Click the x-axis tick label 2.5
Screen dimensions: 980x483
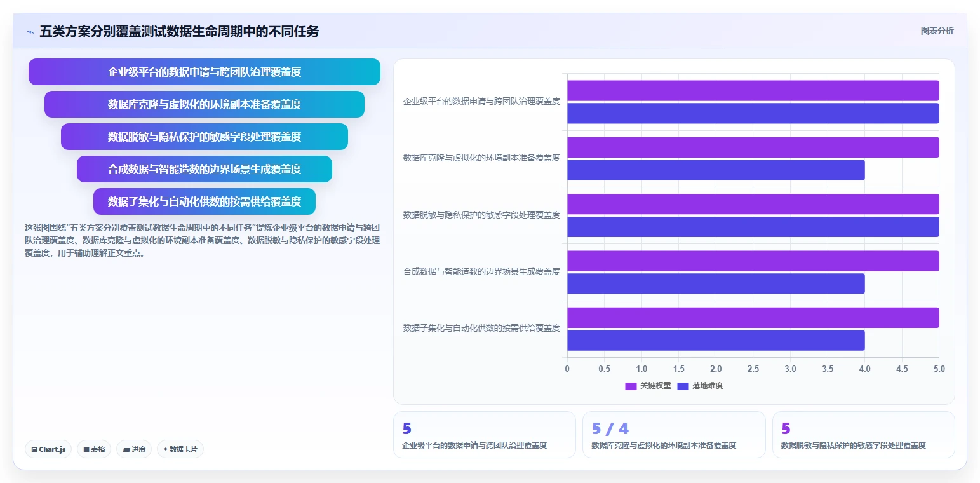(x=753, y=369)
